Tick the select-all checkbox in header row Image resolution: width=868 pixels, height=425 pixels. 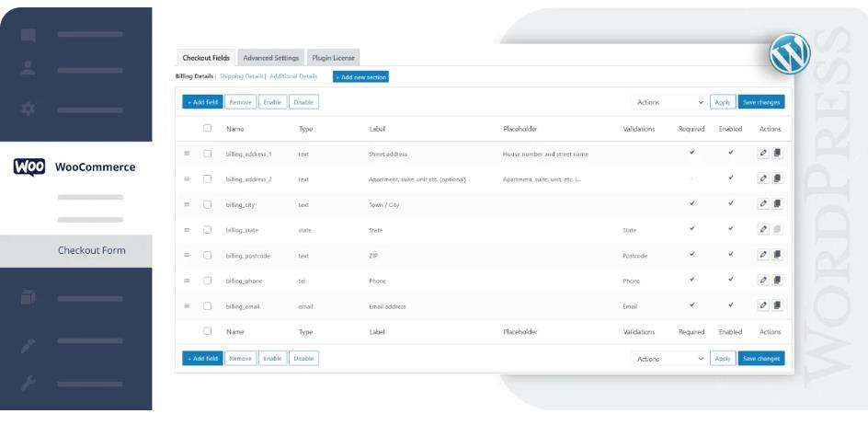pyautogui.click(x=207, y=128)
